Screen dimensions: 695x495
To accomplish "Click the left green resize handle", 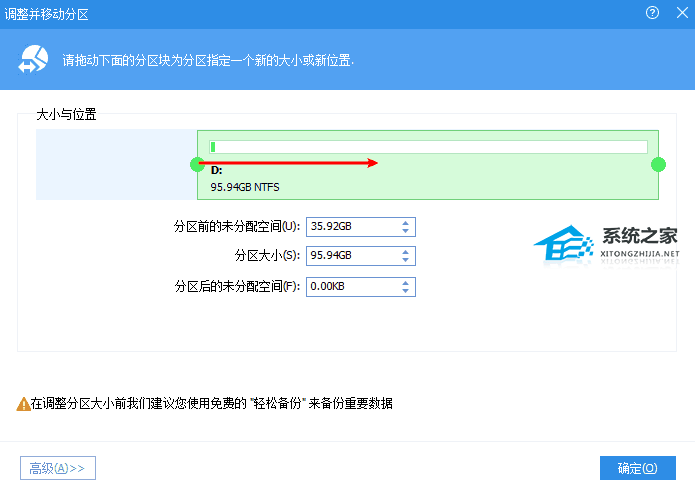I will pyautogui.click(x=197, y=164).
